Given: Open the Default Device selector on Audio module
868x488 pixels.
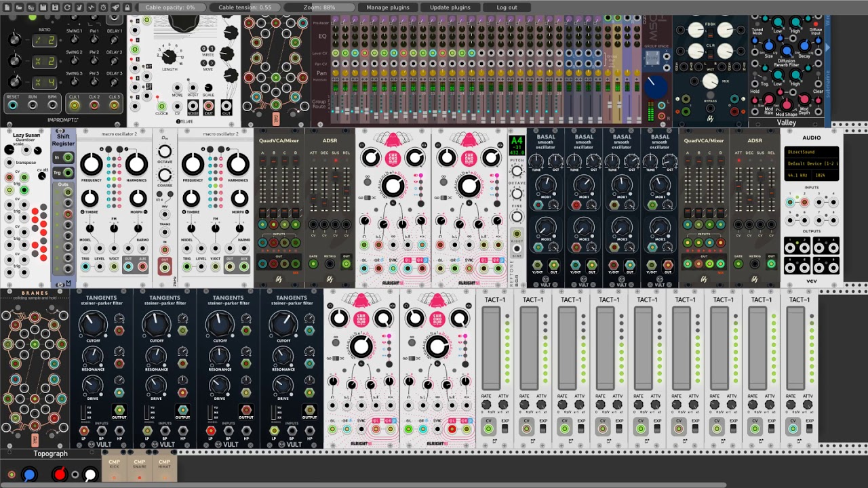Looking at the screenshot, I should 812,164.
